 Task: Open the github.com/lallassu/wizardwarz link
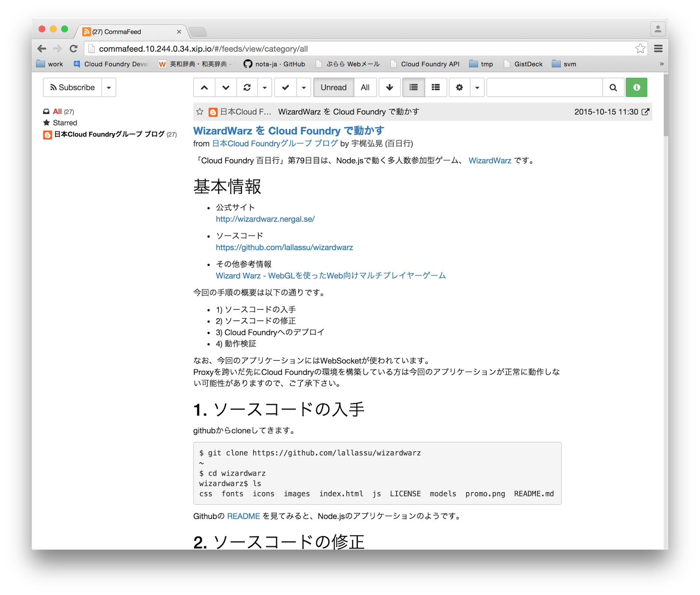(284, 247)
